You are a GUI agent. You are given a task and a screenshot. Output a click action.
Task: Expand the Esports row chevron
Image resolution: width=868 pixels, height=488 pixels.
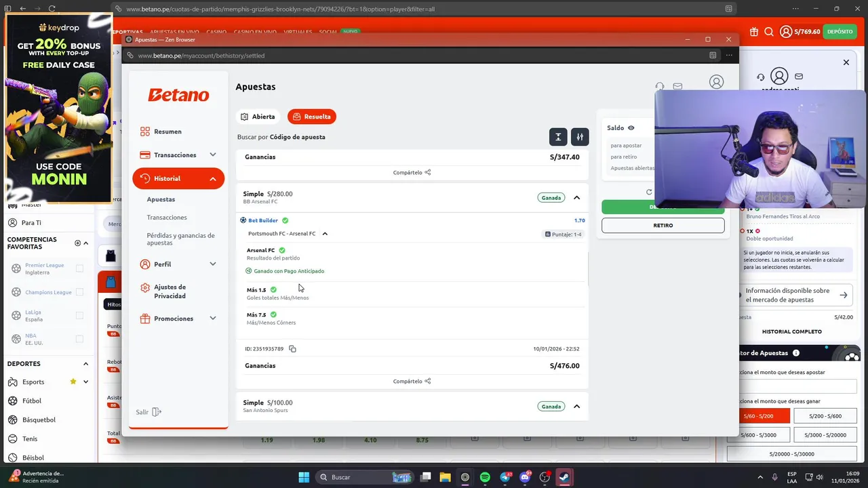click(x=85, y=382)
